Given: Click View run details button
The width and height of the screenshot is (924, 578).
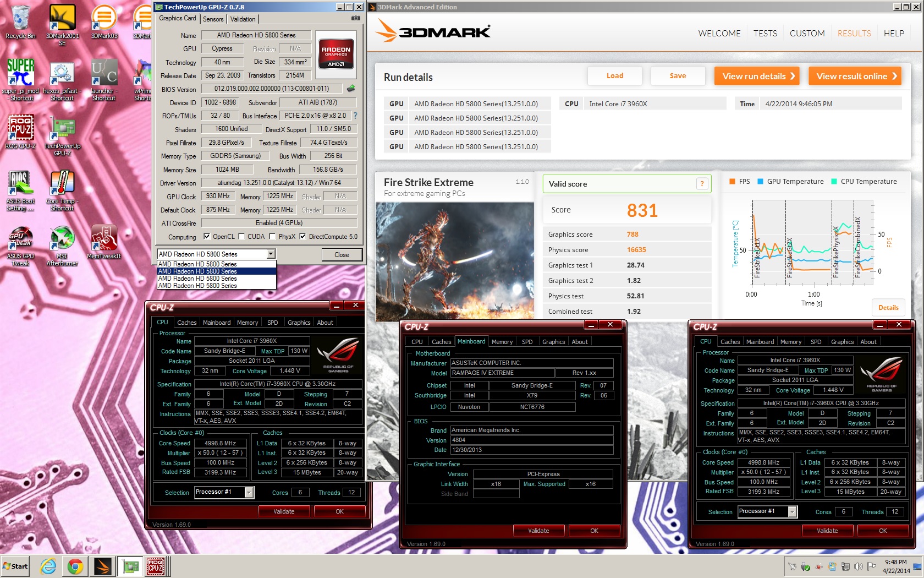Looking at the screenshot, I should pyautogui.click(x=758, y=76).
